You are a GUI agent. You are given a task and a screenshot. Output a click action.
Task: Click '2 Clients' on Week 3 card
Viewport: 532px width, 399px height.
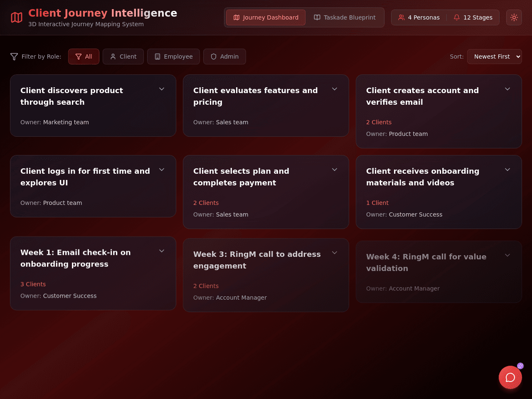point(206,286)
